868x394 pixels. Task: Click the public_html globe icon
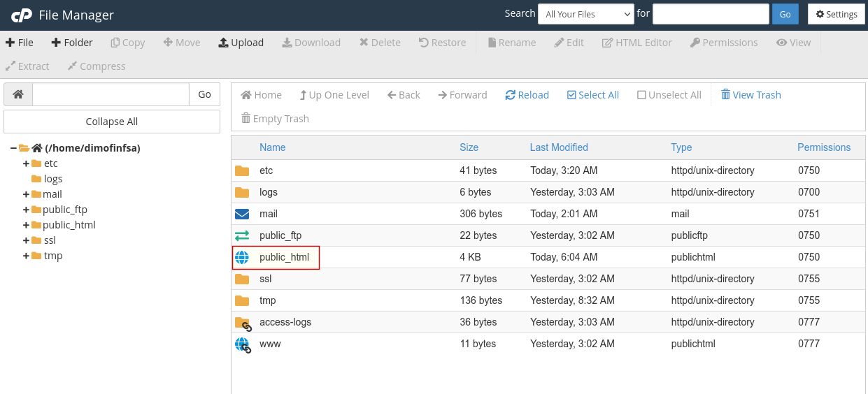242,257
